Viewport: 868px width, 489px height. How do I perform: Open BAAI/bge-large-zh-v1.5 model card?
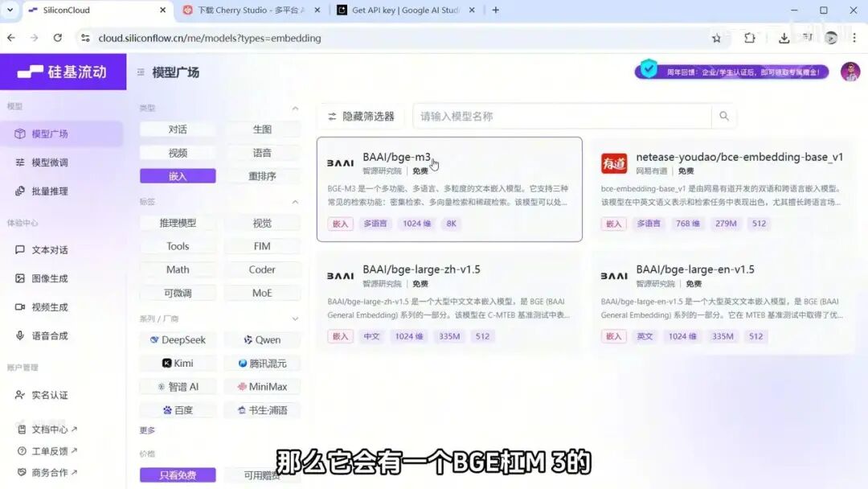449,302
